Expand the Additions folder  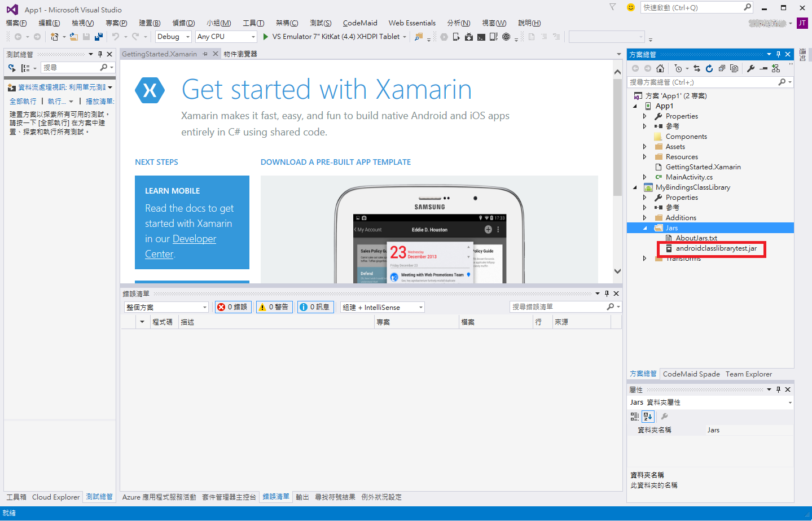645,218
